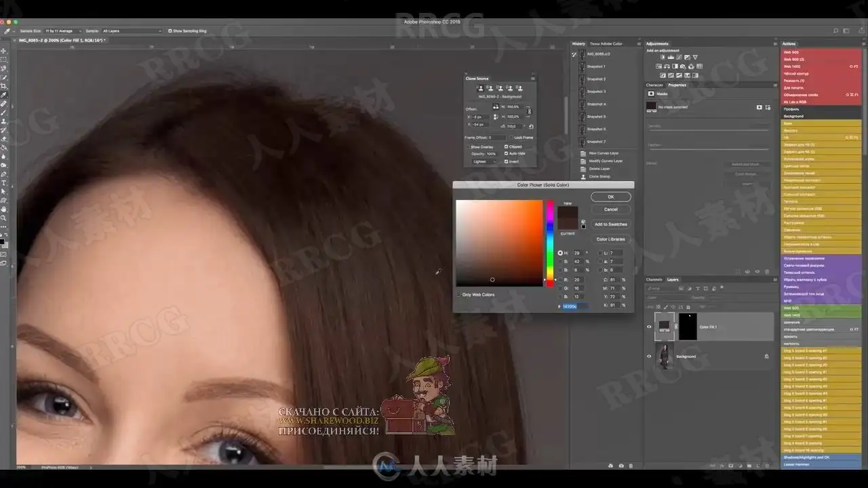The height and width of the screenshot is (488, 868).
Task: Select the Eyedropper tool in toolbar
Action: pos(3,95)
